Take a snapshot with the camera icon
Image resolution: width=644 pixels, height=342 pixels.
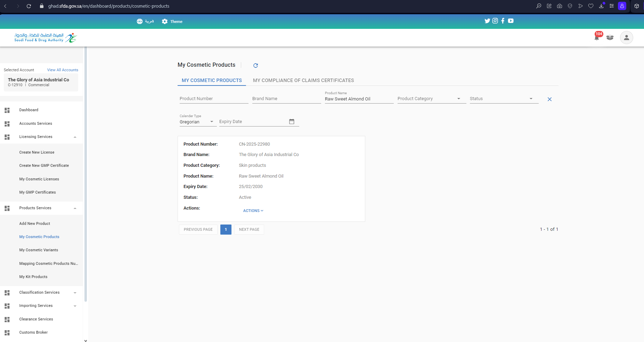(560, 6)
